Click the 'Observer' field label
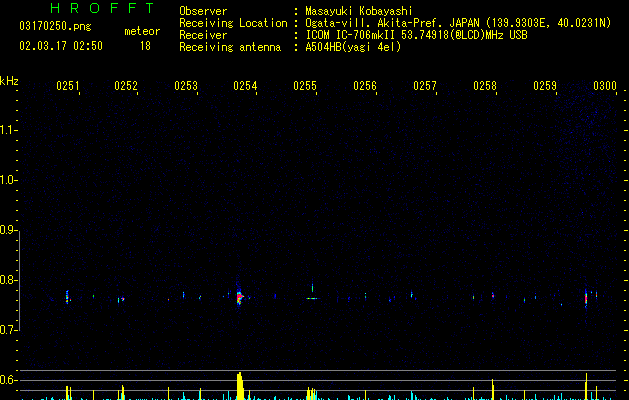629x400 pixels. click(x=203, y=11)
